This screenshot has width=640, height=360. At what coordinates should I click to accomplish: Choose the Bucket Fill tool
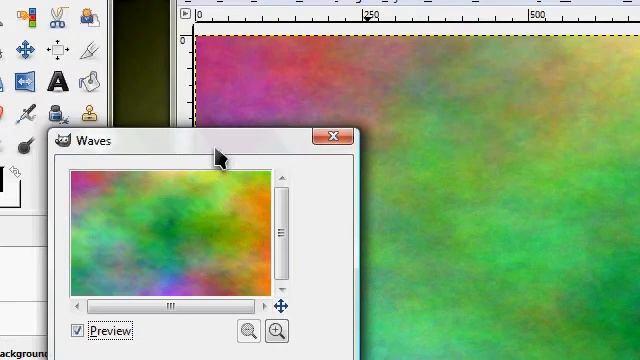pyautogui.click(x=89, y=82)
